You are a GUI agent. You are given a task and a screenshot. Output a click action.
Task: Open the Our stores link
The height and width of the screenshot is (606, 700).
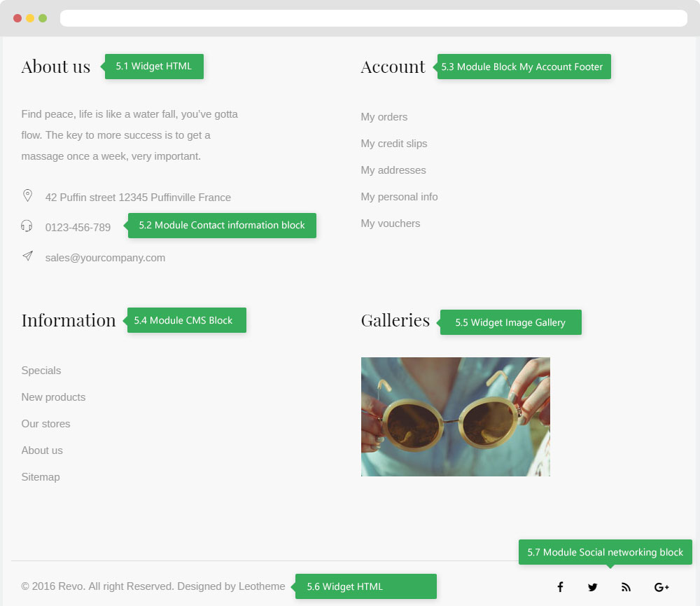point(45,424)
